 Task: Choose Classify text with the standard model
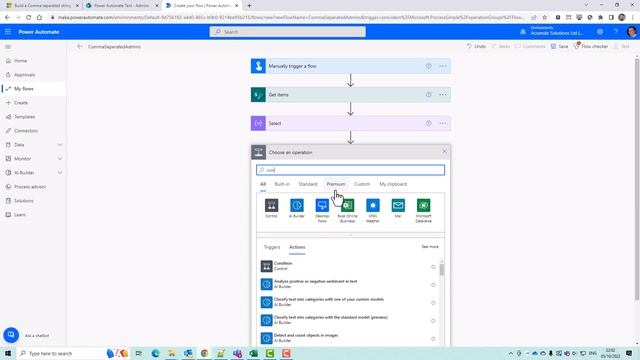[x=351, y=320]
